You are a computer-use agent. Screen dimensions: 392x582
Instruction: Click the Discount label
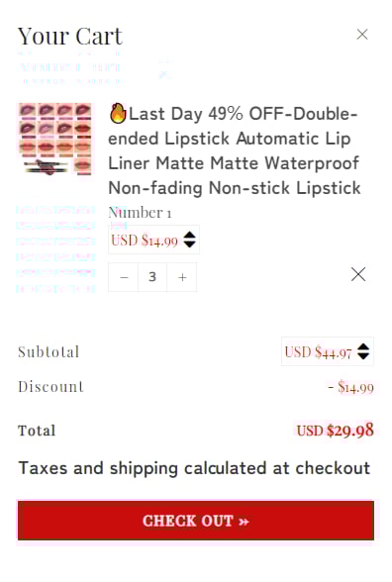click(50, 387)
